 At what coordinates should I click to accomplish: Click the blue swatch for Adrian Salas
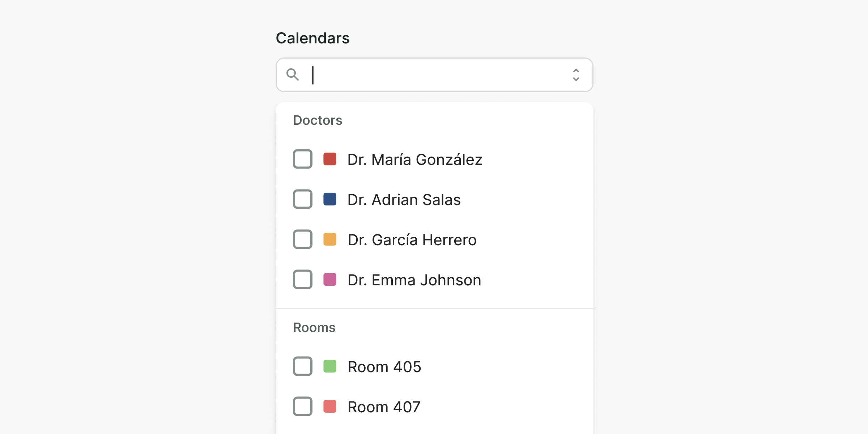click(x=330, y=199)
